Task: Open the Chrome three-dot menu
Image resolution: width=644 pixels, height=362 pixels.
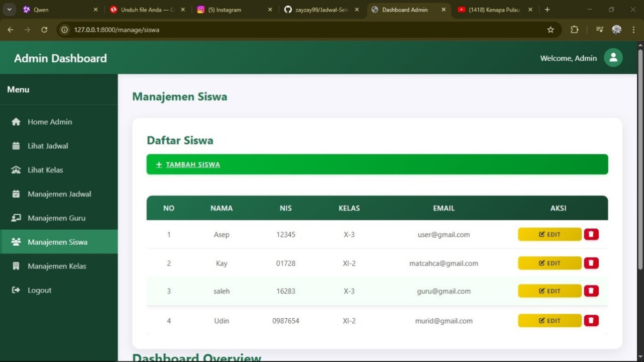Action: click(x=633, y=30)
